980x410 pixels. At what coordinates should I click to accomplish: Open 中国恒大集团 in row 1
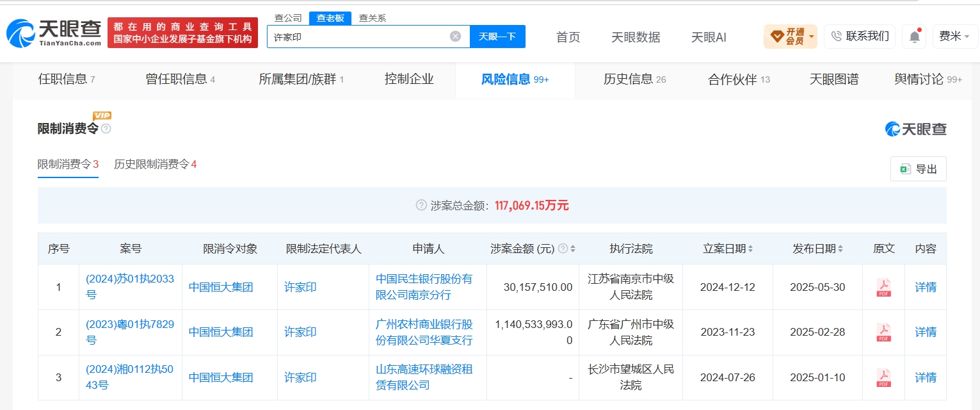(x=221, y=287)
